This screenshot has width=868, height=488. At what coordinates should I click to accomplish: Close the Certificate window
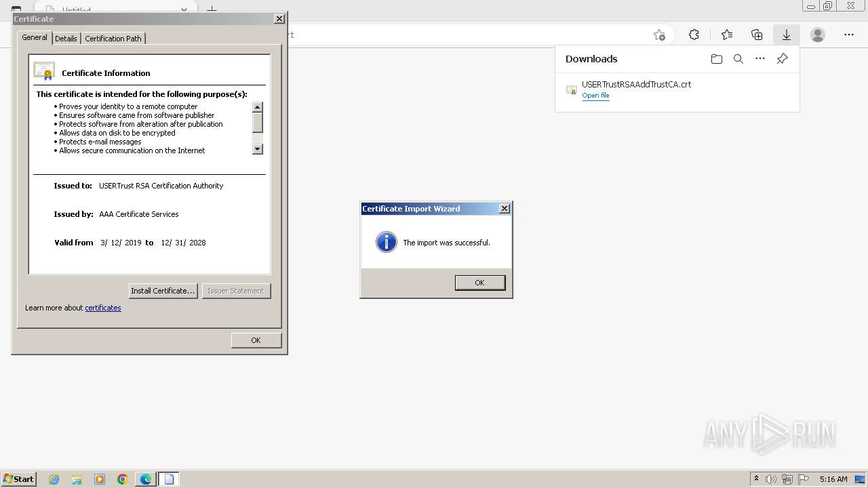(x=279, y=19)
